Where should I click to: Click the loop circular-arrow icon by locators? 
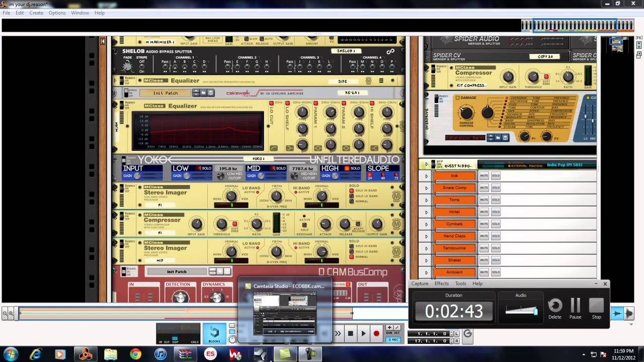coord(467,333)
